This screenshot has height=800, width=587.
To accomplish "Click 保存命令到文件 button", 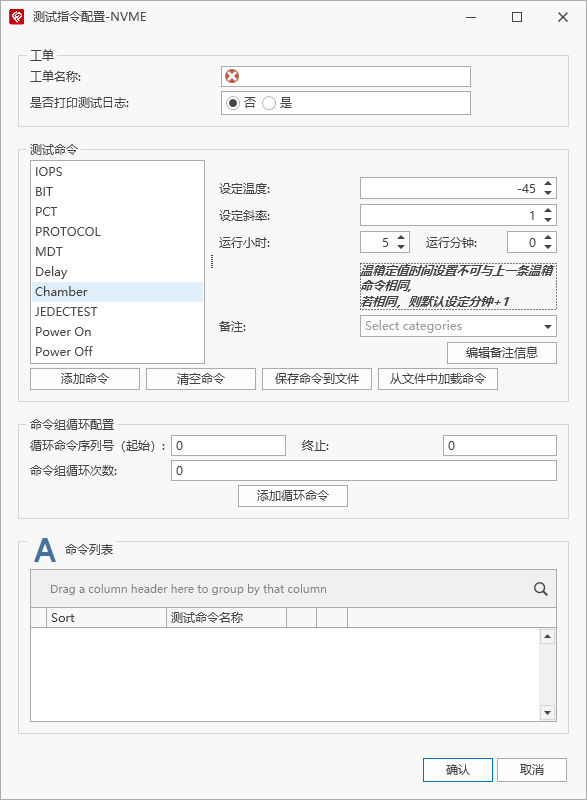I will (x=317, y=379).
